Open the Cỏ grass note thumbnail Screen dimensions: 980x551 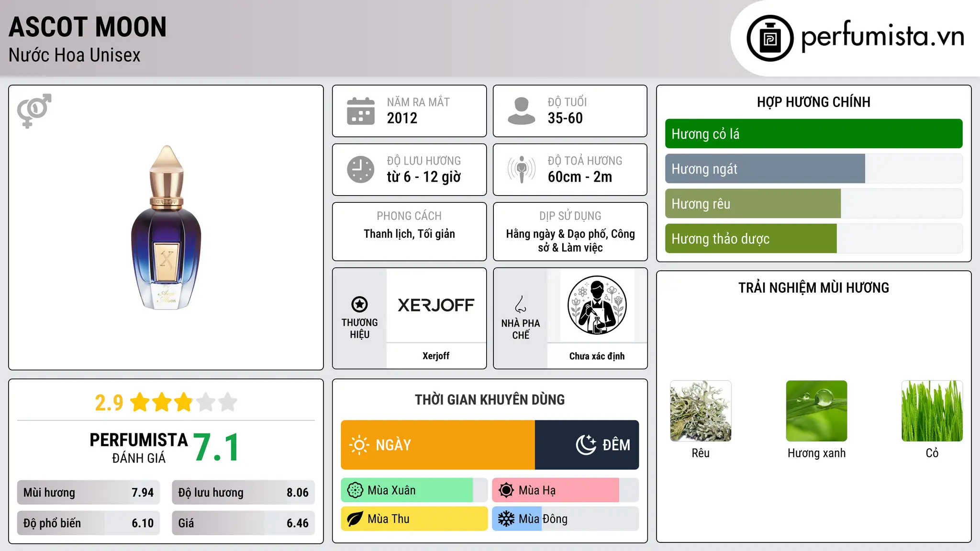(x=932, y=411)
